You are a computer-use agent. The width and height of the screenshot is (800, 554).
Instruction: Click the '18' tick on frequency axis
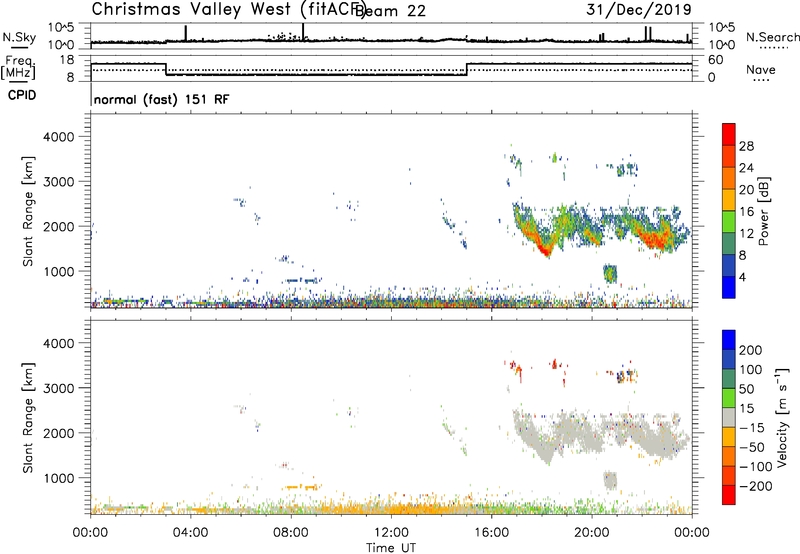tap(66, 60)
